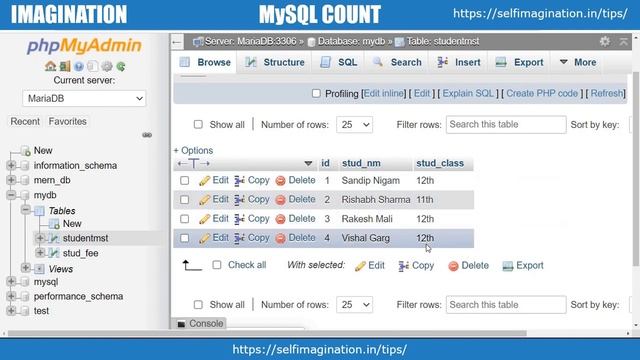Image resolution: width=640 pixels, height=360 pixels.
Task: Click the Explain SQL link
Action: [x=468, y=93]
